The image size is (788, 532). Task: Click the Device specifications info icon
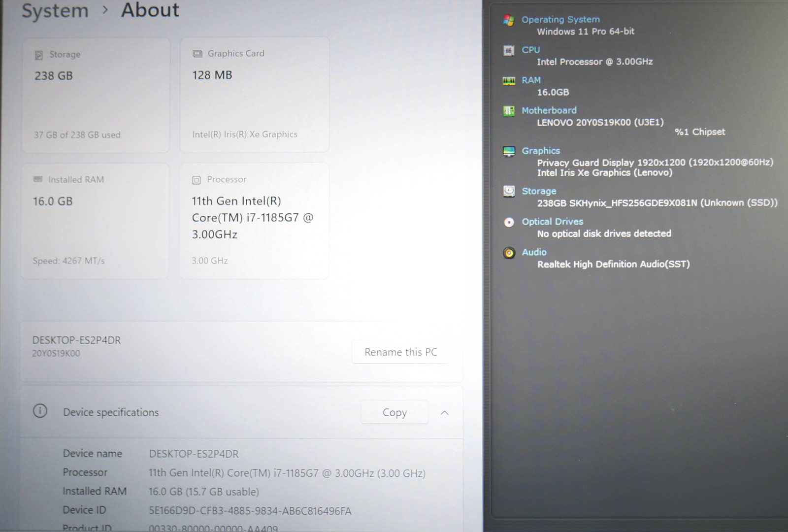[x=40, y=411]
